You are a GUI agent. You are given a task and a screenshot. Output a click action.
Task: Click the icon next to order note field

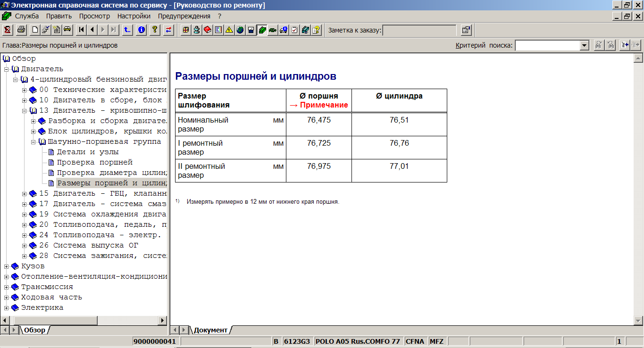[466, 30]
